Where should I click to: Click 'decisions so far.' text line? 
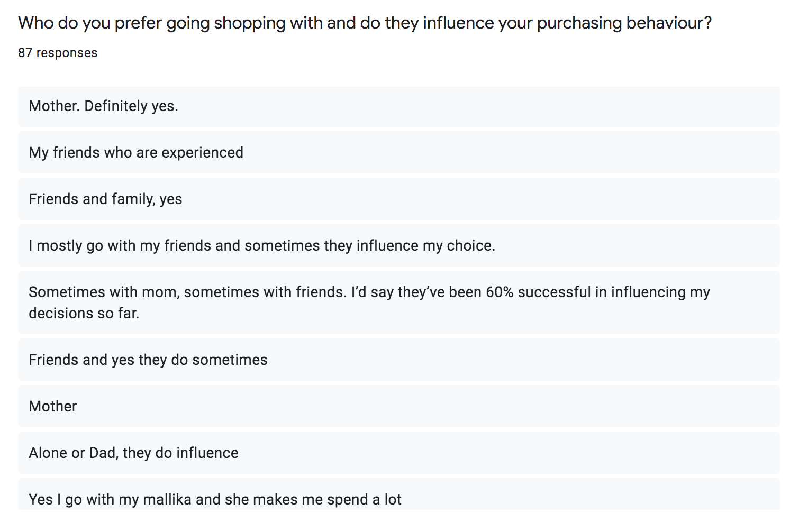pyautogui.click(x=84, y=313)
